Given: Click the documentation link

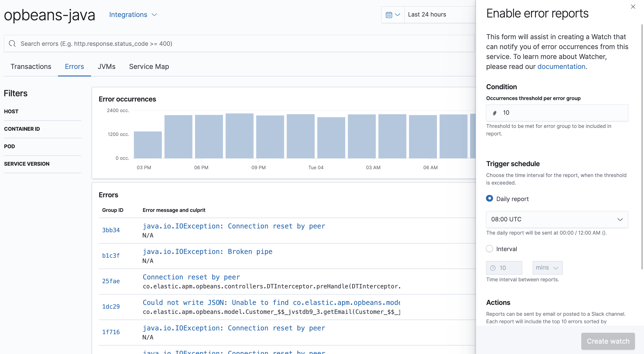Looking at the screenshot, I should click(562, 66).
